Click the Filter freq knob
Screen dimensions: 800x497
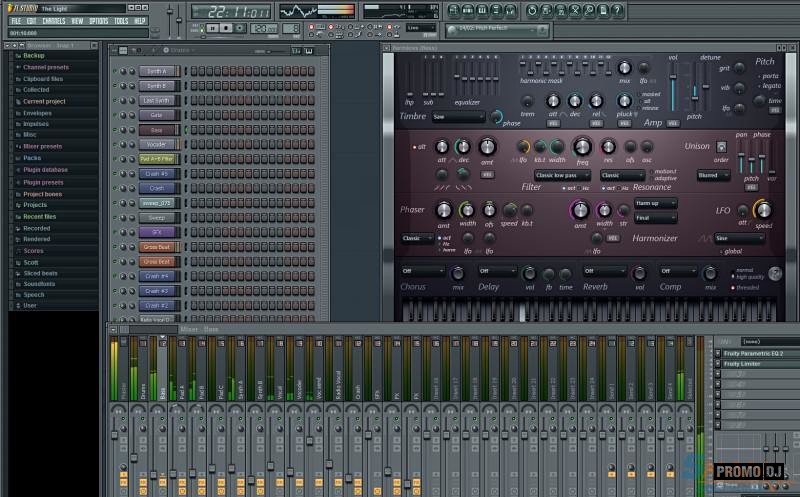582,147
